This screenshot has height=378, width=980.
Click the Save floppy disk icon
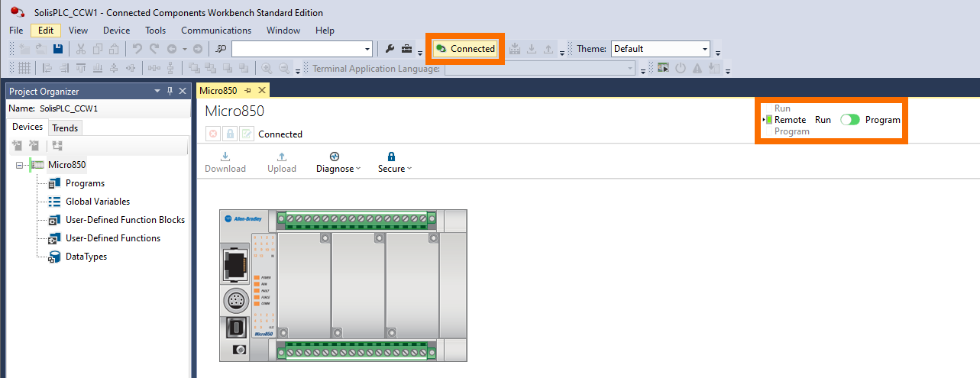pos(58,49)
